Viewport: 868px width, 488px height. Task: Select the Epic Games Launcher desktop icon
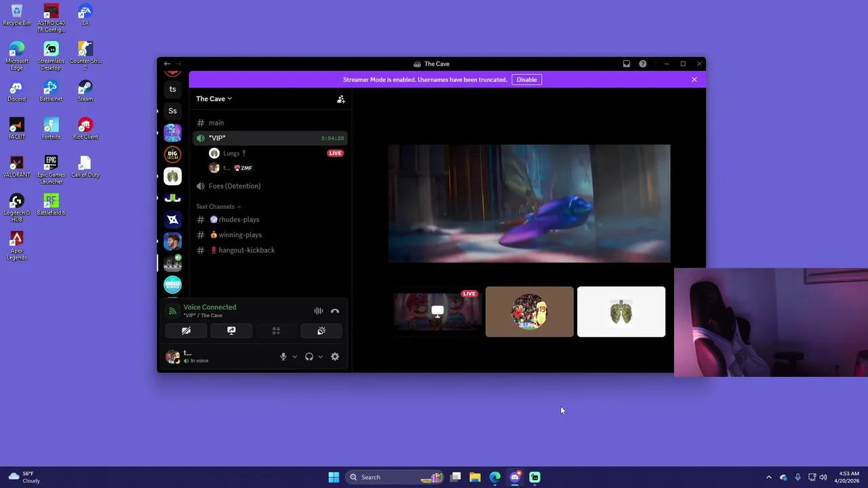(51, 169)
